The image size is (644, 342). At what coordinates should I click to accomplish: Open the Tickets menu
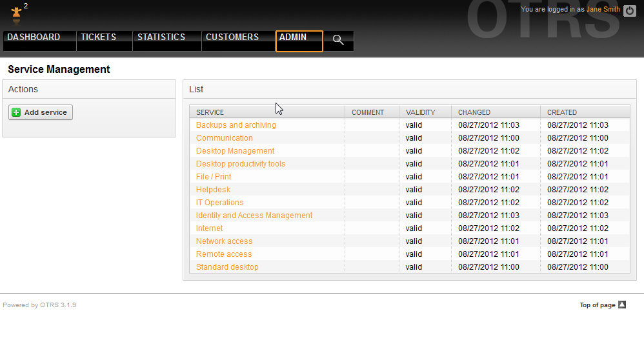pyautogui.click(x=98, y=37)
